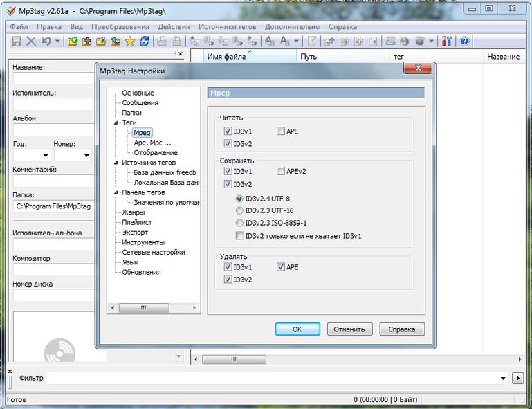532x409 pixels.
Task: Click the Change directory folder icon
Action: [x=73, y=42]
